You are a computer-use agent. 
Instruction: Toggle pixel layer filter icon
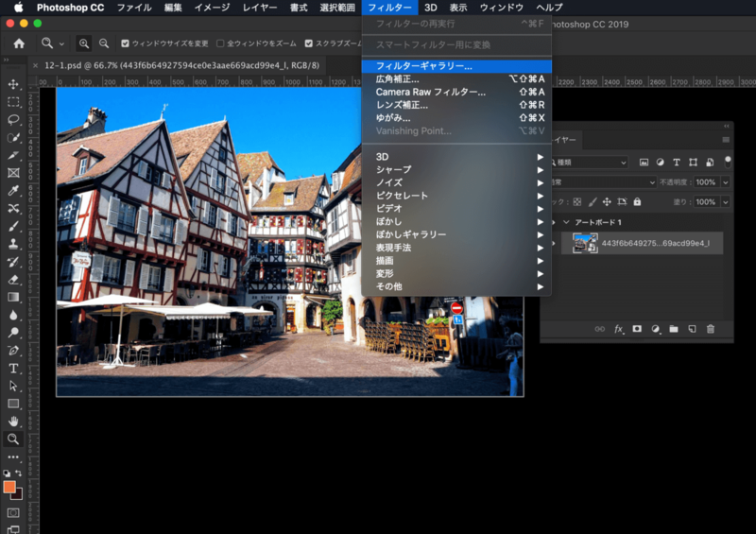click(644, 162)
